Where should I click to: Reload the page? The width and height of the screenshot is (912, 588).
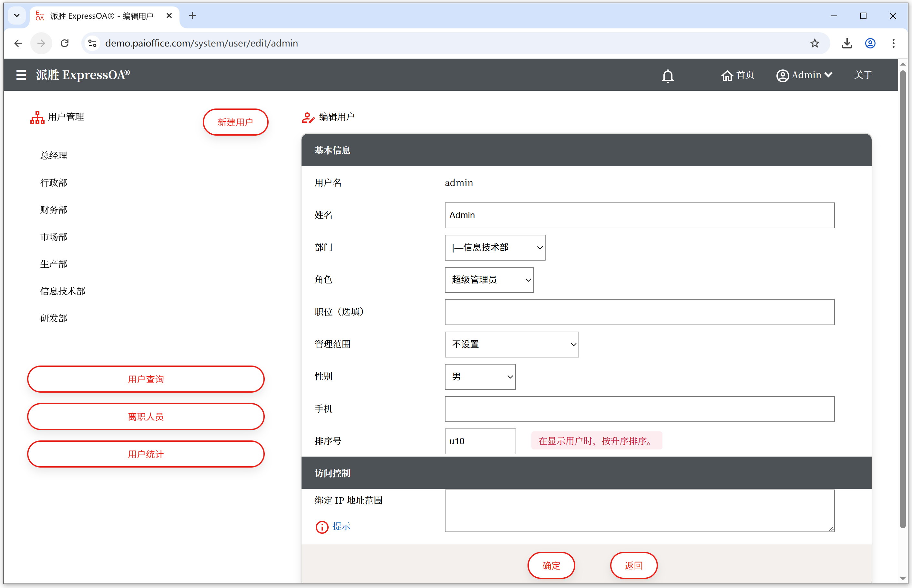(x=65, y=43)
